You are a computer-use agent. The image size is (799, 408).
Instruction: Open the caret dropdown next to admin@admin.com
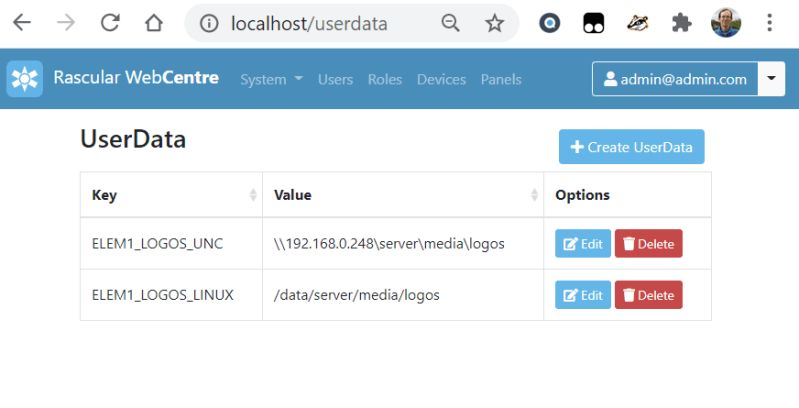click(x=771, y=78)
